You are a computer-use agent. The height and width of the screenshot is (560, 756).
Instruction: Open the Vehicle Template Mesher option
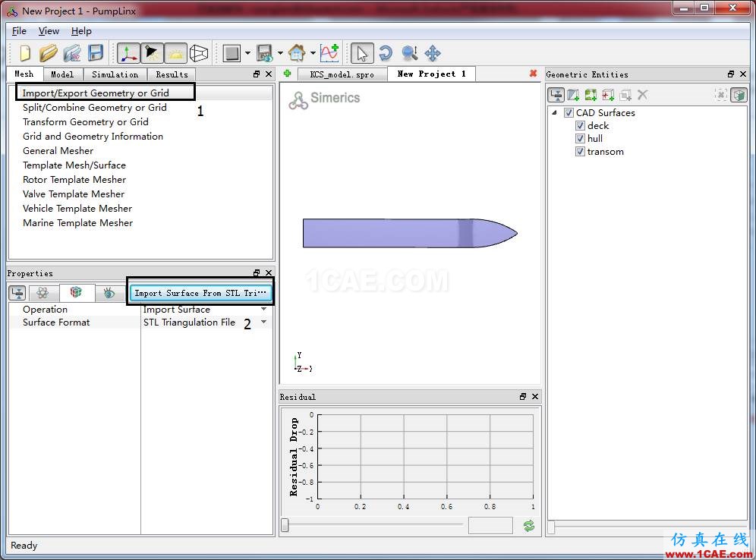[77, 208]
